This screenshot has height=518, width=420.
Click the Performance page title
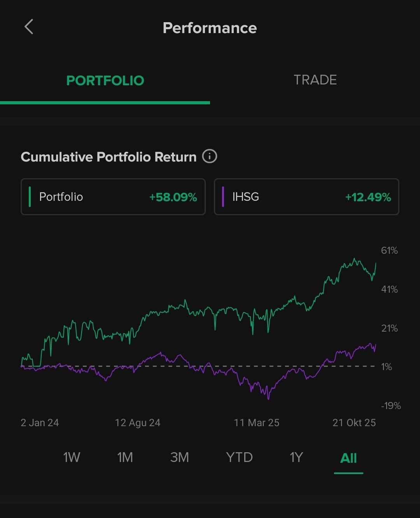click(210, 28)
